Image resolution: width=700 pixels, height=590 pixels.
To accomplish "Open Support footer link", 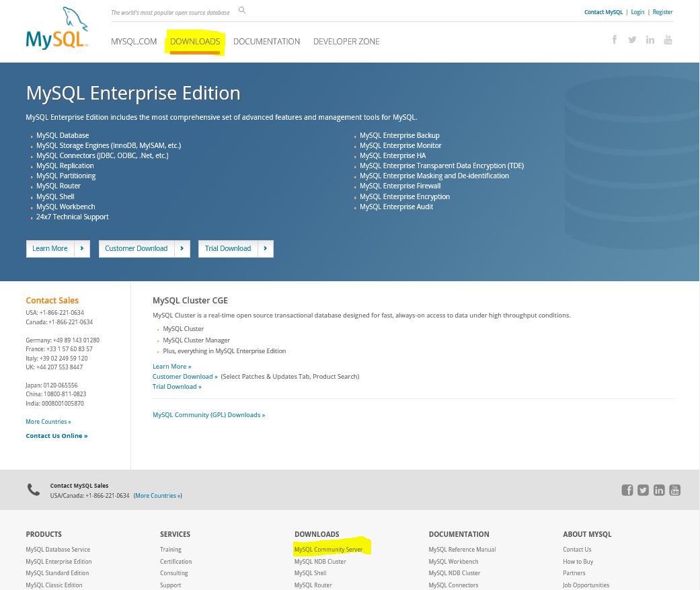I will coord(171,585).
